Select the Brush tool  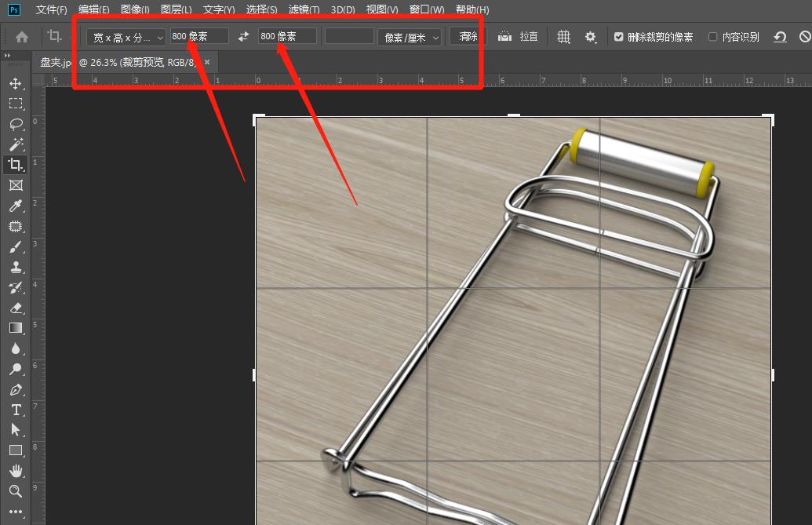pyautogui.click(x=16, y=246)
